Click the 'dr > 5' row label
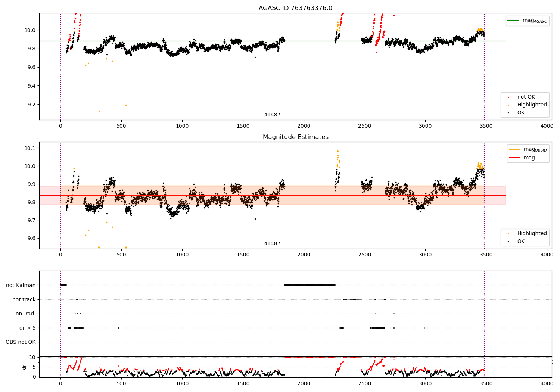 point(28,328)
